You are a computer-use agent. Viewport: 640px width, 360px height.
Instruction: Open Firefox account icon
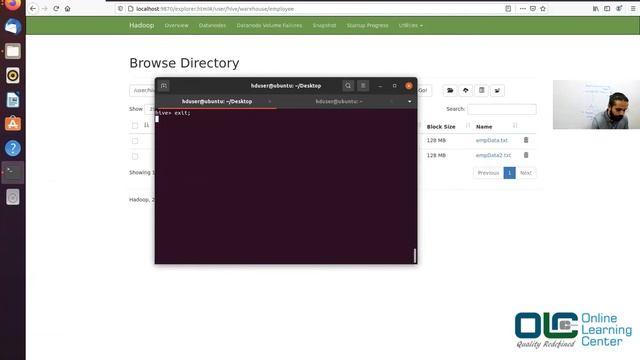(x=619, y=9)
